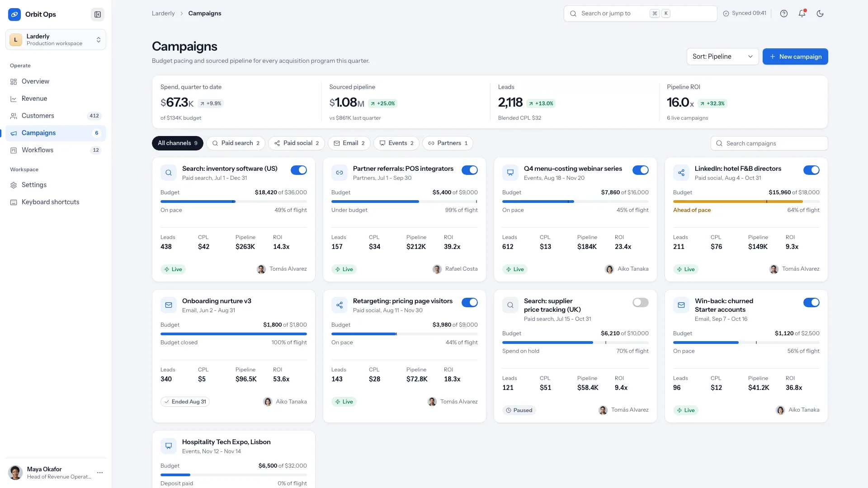Create a New campaign
868x488 pixels.
click(x=795, y=56)
